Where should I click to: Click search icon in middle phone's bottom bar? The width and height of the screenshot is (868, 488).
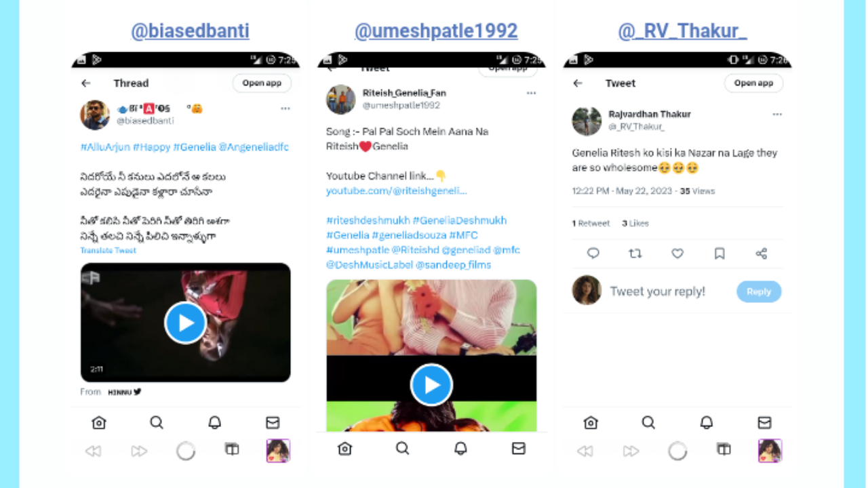[403, 448]
